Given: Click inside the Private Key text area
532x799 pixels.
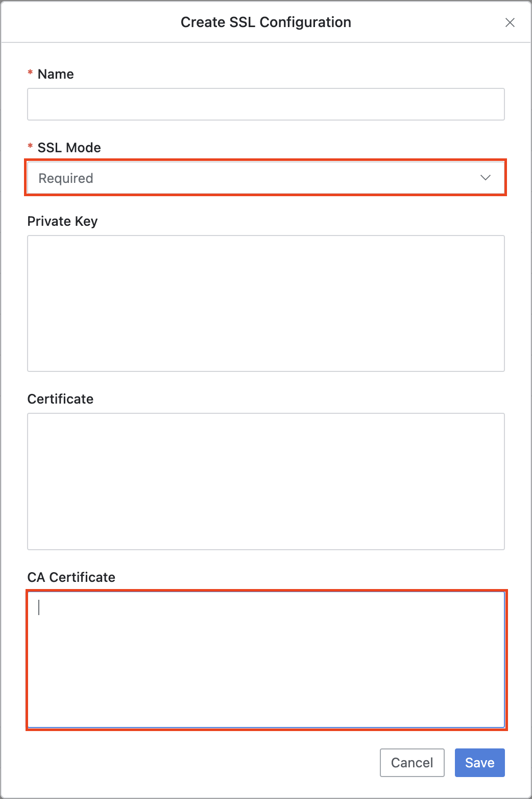Looking at the screenshot, I should pyautogui.click(x=266, y=303).
